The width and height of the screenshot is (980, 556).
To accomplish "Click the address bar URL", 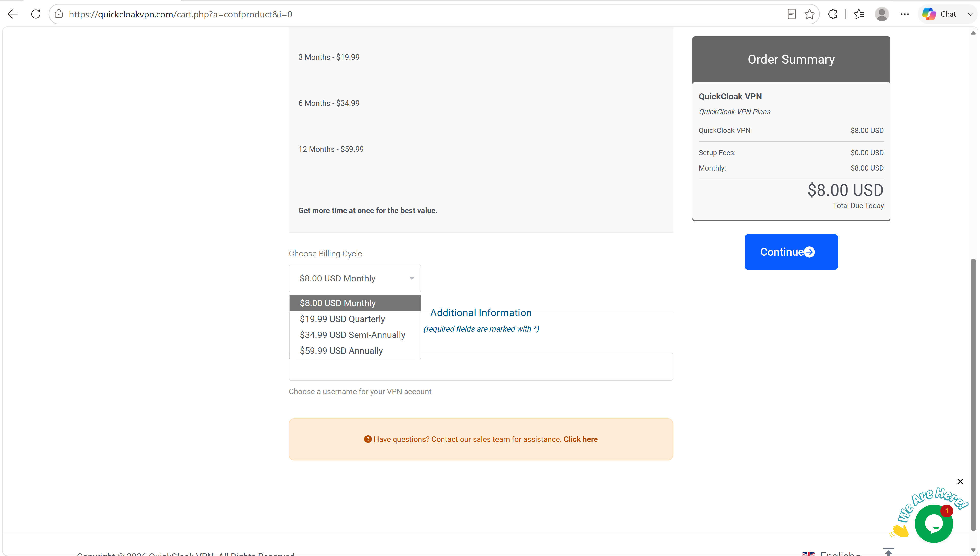I will [180, 14].
